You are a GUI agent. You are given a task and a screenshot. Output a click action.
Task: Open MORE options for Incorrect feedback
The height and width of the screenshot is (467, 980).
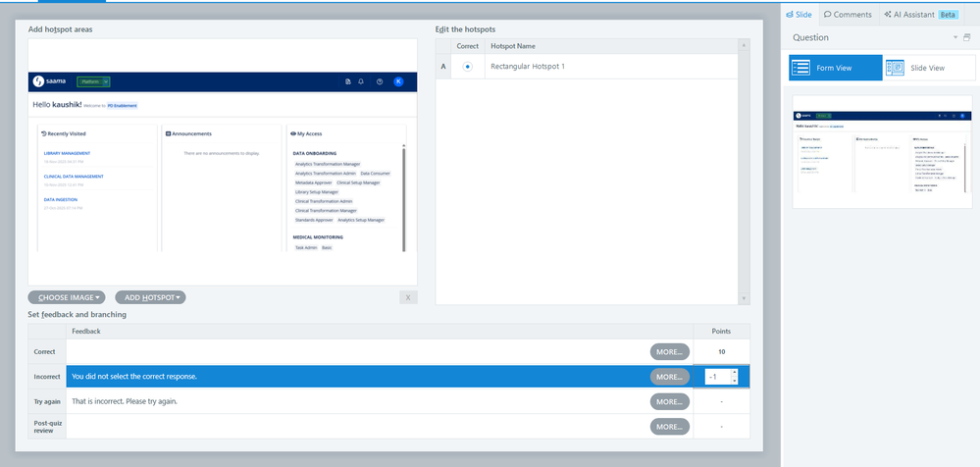(669, 377)
